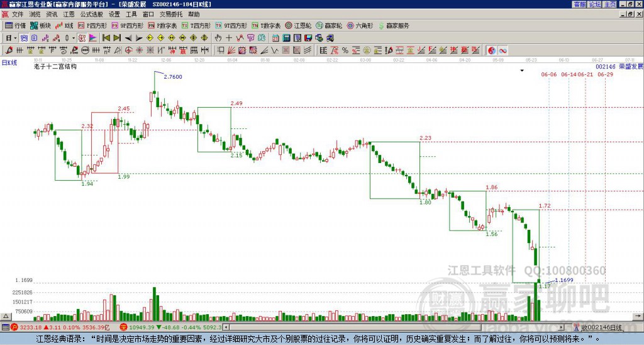Click the 06-29 date marker
Viewport: 644px width, 345px height.
(606, 74)
